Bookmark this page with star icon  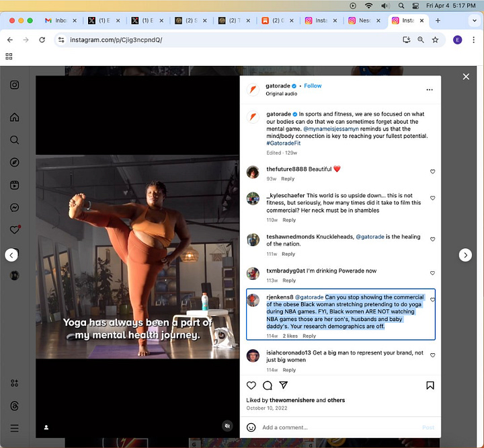click(435, 40)
